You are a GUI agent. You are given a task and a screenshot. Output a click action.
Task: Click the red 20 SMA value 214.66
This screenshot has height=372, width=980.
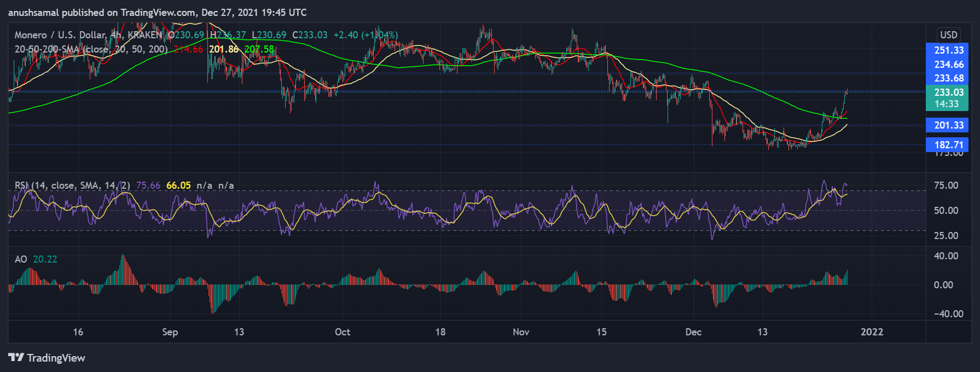pos(188,49)
